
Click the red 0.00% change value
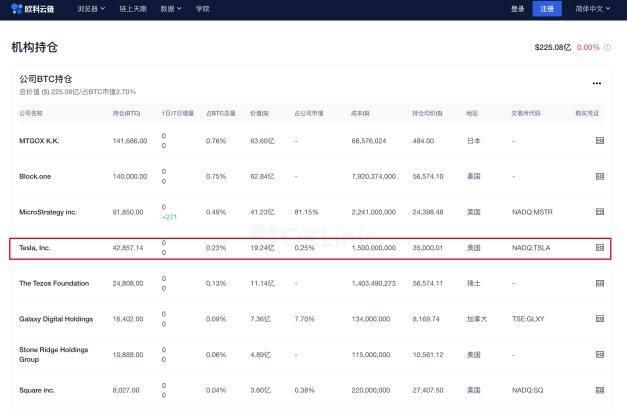(588, 47)
